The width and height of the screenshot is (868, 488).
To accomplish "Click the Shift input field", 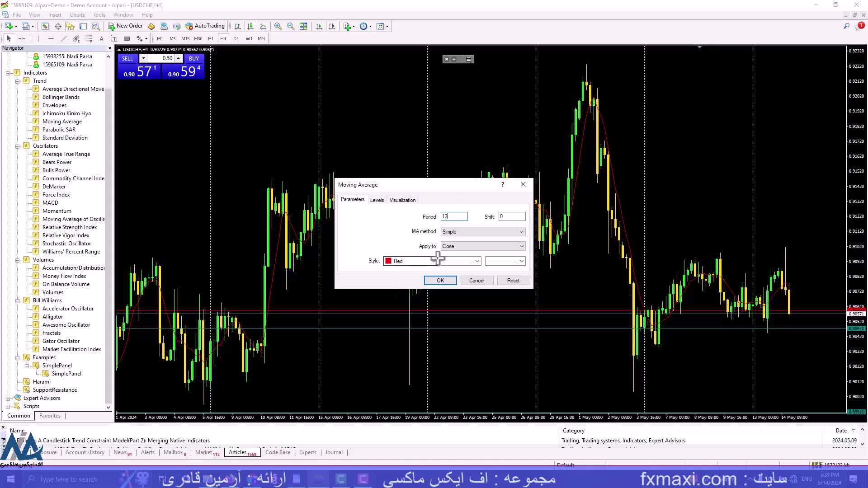I will pyautogui.click(x=512, y=216).
